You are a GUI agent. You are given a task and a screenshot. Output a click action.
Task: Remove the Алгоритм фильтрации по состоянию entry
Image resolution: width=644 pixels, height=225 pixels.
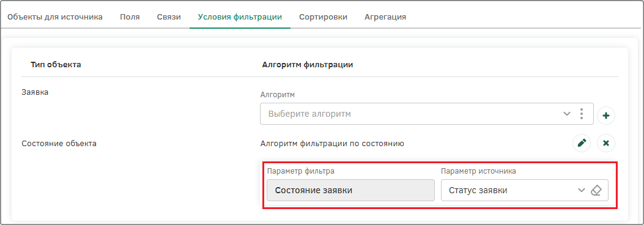606,143
